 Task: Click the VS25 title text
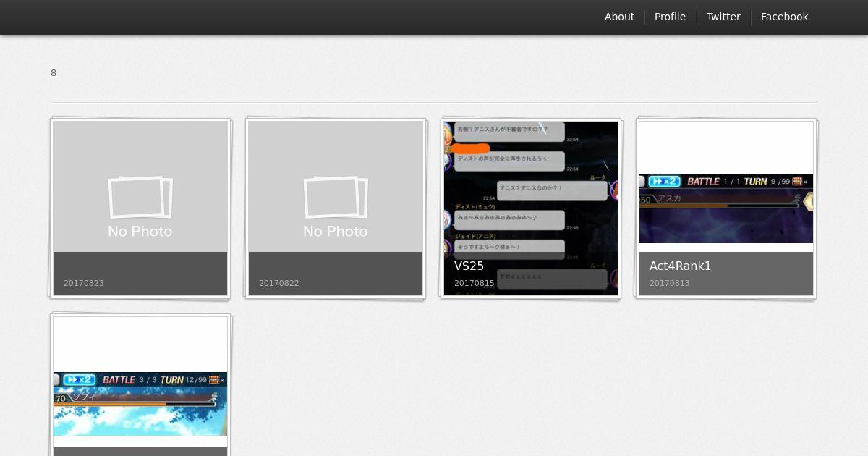(469, 266)
